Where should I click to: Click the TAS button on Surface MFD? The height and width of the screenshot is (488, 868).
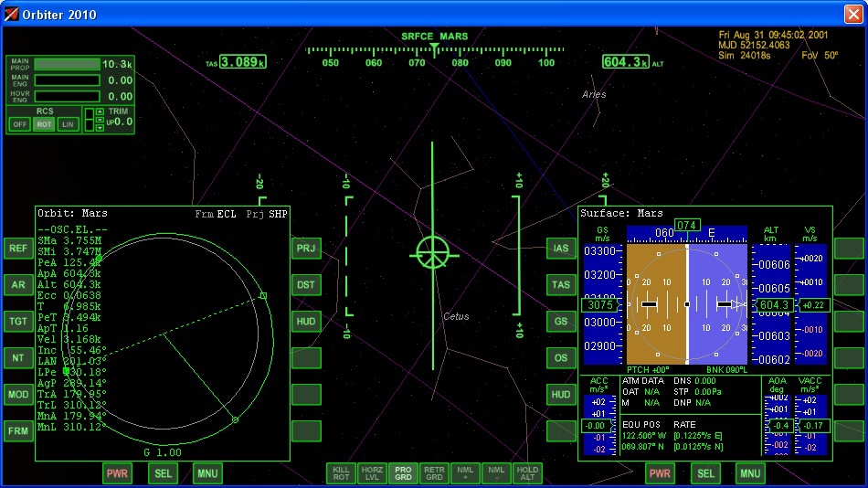point(561,285)
